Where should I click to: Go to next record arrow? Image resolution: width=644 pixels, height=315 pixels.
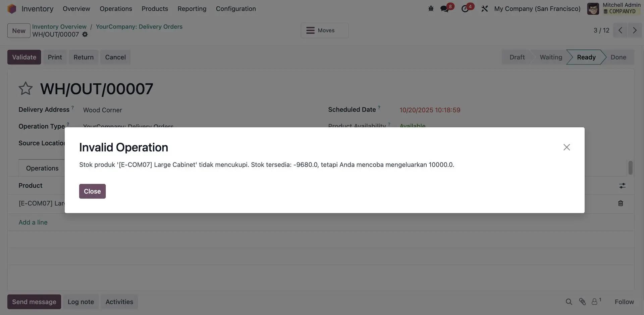pos(635,30)
